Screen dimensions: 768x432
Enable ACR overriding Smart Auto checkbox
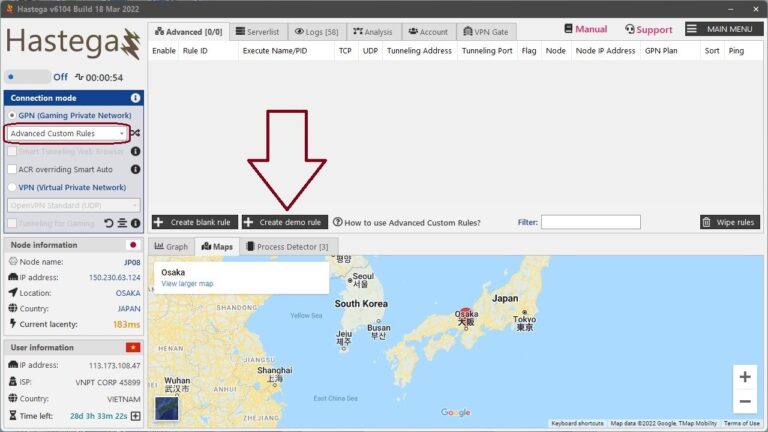pyautogui.click(x=12, y=169)
